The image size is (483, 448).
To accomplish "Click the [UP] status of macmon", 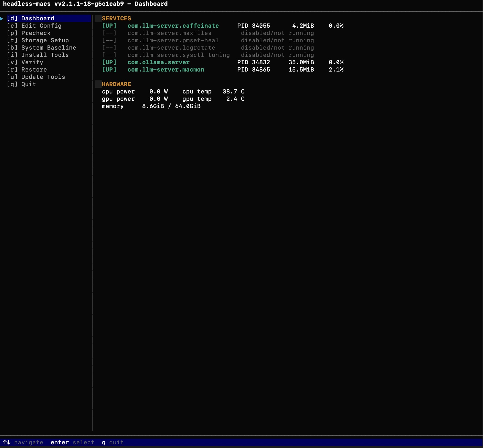I will (x=109, y=69).
